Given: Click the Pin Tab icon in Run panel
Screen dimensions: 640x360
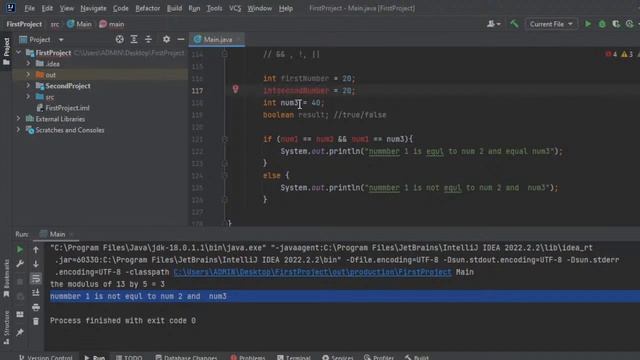Looking at the screenshot, I should coord(20,332).
